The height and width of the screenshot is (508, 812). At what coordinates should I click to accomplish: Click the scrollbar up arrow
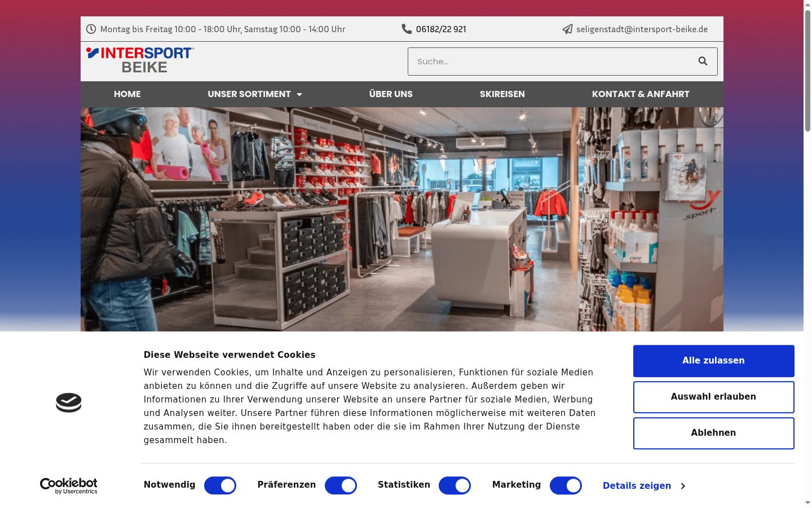(x=807, y=4)
